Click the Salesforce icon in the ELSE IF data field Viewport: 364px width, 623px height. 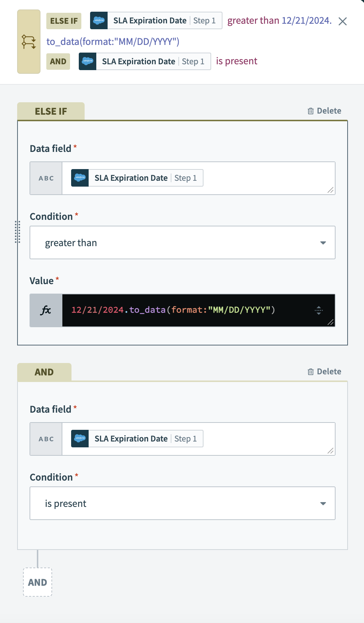point(80,178)
